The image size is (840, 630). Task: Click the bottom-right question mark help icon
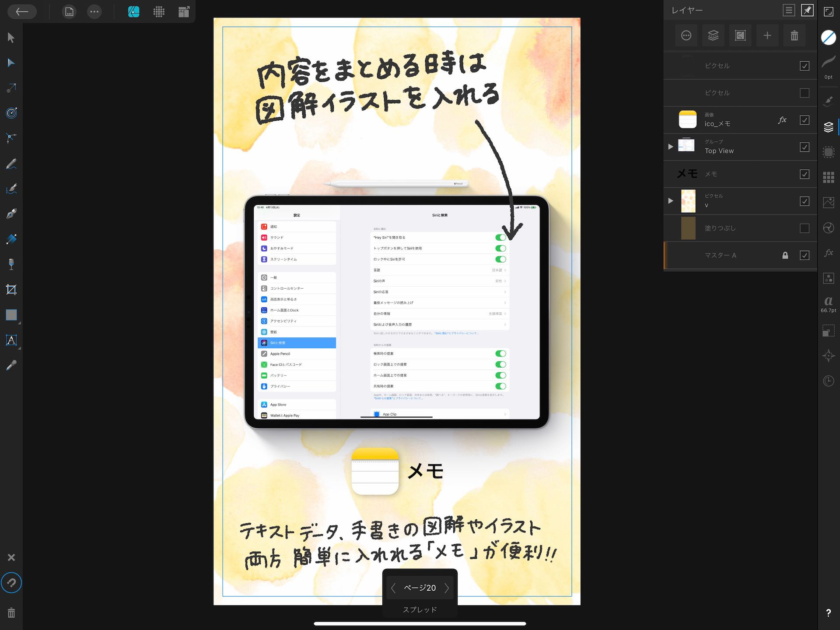[x=828, y=613]
